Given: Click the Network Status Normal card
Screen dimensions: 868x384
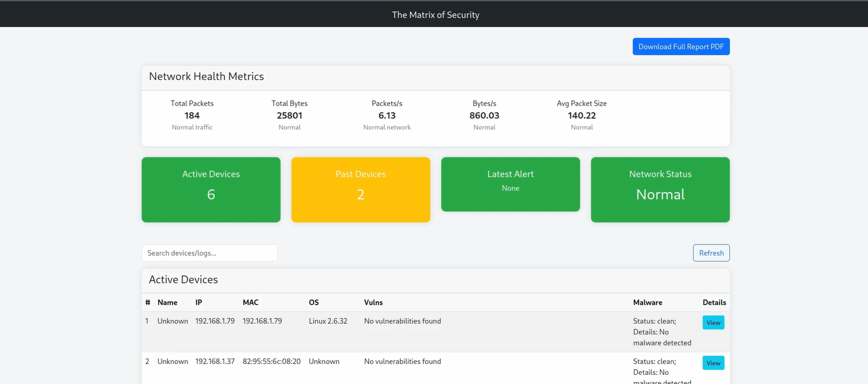Looking at the screenshot, I should [660, 190].
